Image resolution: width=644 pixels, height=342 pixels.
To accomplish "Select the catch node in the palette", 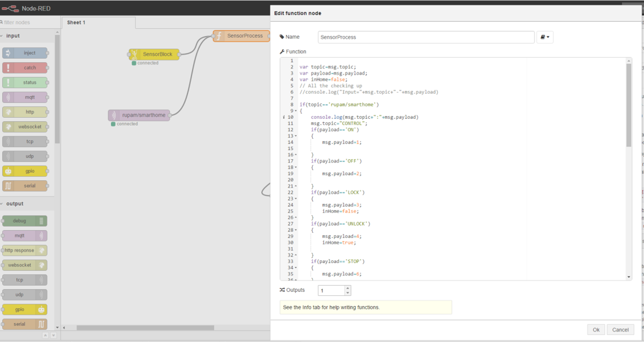I will 25,68.
